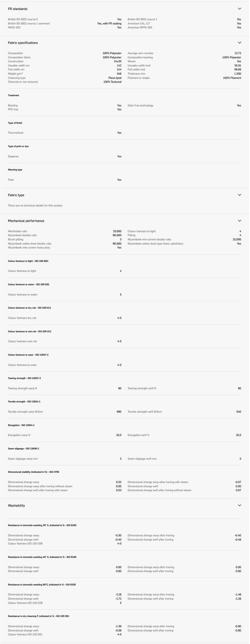This screenshot has height=644, width=250.
Task: Click the dry cleaning P resistance subheading
Action: point(38,616)
